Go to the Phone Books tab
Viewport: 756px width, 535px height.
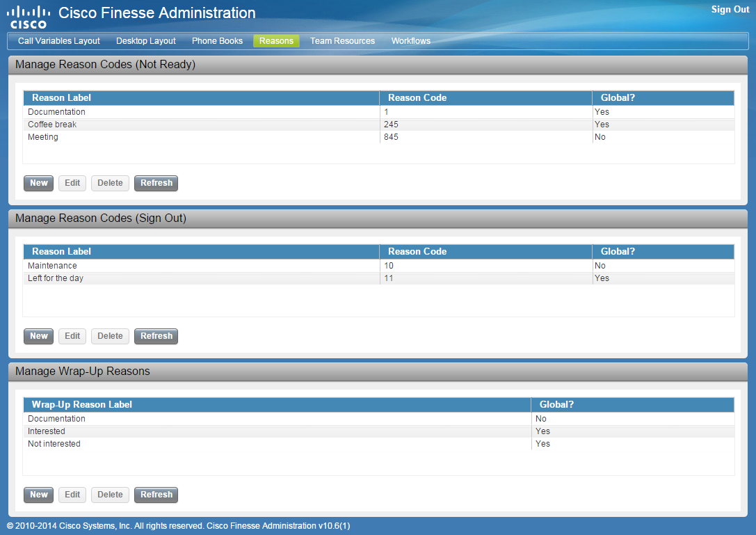click(217, 41)
